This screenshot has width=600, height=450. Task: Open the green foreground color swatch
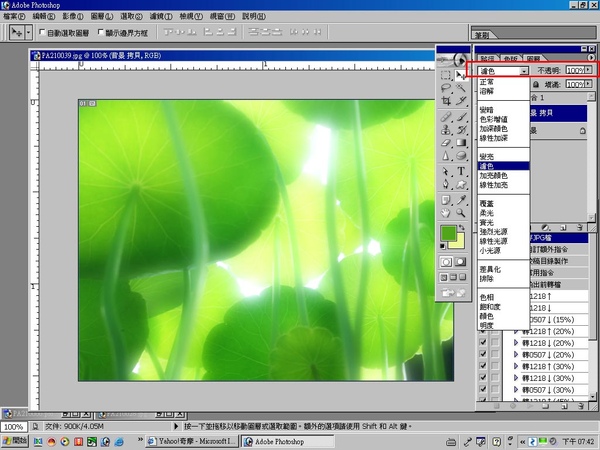(x=448, y=233)
